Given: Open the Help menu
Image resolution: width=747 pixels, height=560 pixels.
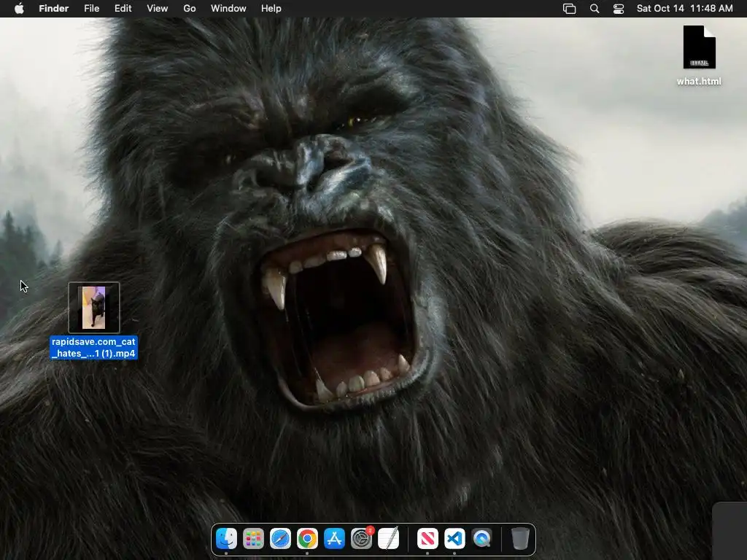Looking at the screenshot, I should coord(271,9).
